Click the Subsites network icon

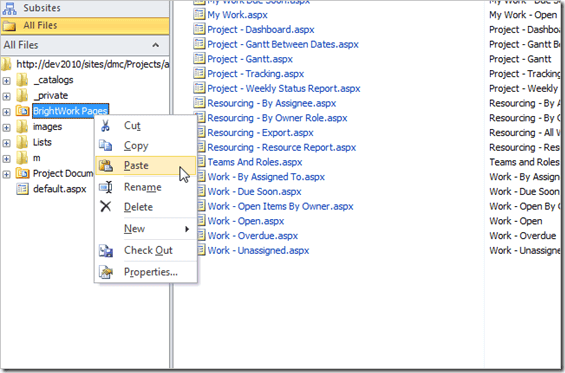[9, 8]
